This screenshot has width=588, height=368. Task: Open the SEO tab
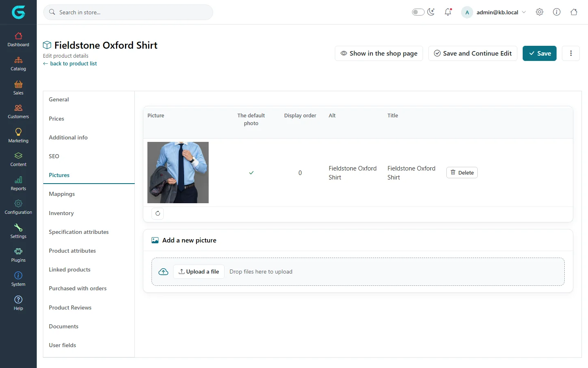pos(89,156)
